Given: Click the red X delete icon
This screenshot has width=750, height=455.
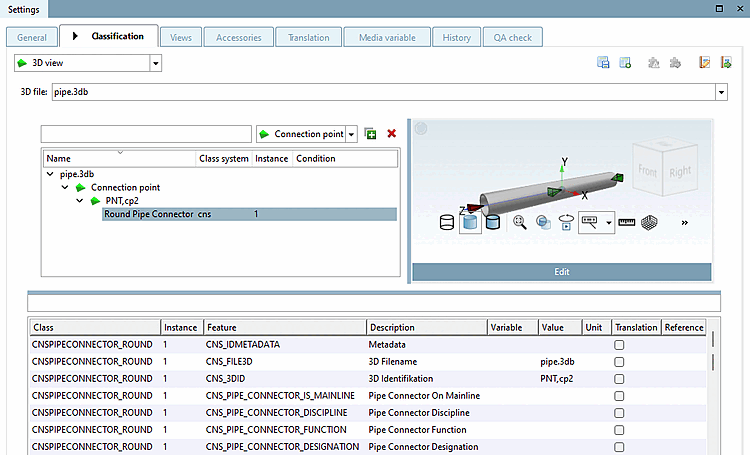Looking at the screenshot, I should pyautogui.click(x=391, y=134).
